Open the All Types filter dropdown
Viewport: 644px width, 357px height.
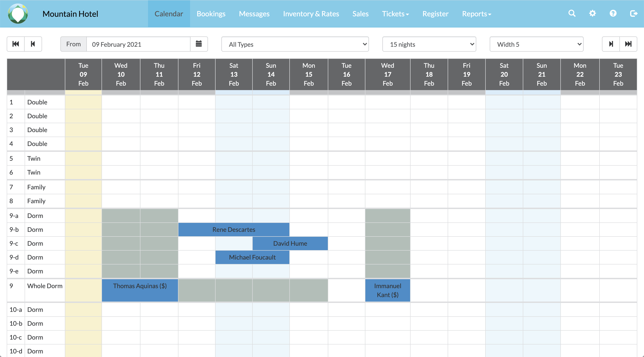click(x=294, y=44)
